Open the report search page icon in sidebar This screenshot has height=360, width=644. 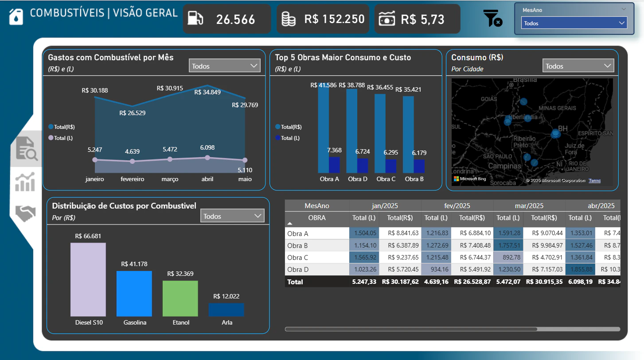coord(27,148)
